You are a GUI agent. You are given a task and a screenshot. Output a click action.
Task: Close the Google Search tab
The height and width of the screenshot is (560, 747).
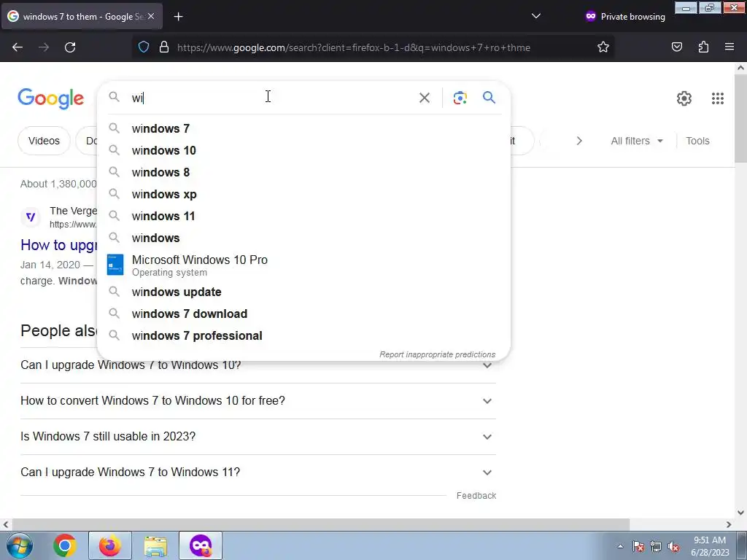tap(151, 16)
